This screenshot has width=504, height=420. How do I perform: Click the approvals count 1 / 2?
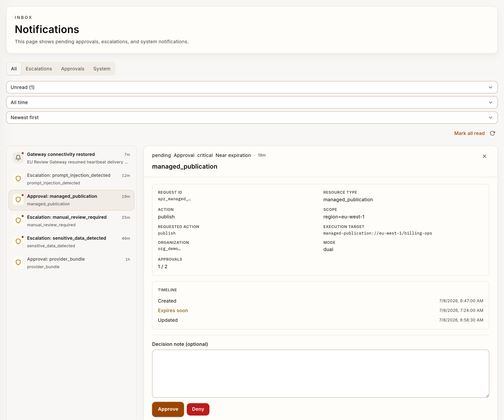click(163, 267)
